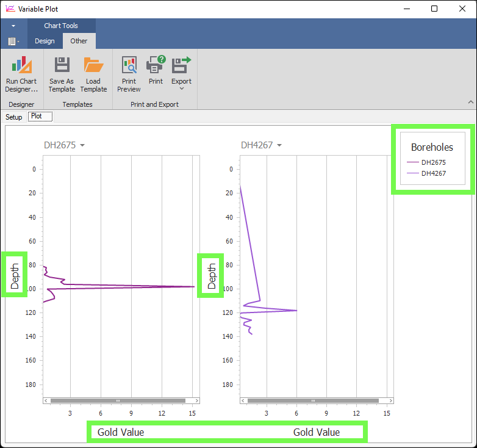Select the Plot tab

coord(40,116)
